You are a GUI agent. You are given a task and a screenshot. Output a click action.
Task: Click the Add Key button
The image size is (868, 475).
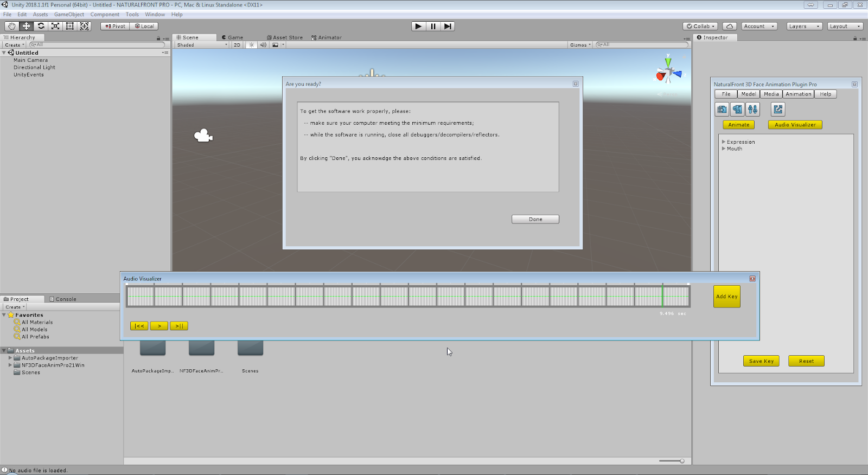point(727,297)
